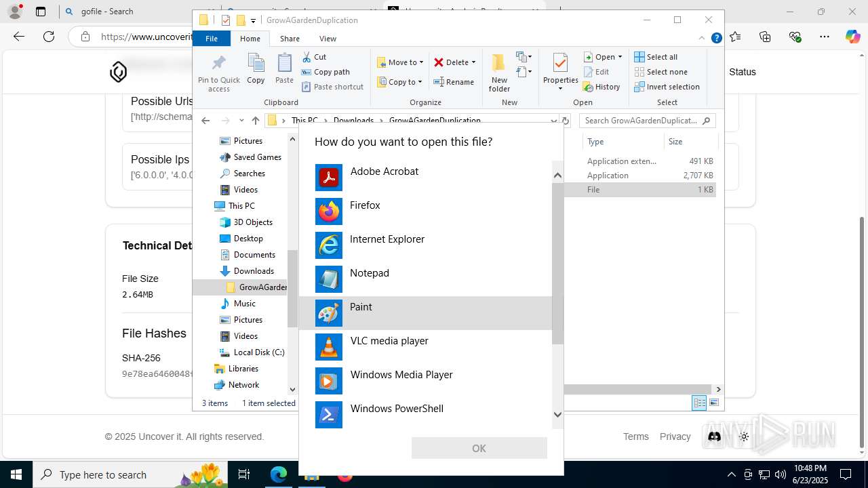The height and width of the screenshot is (488, 868).
Task: Open Desktop in navigation tree
Action: (x=241, y=238)
